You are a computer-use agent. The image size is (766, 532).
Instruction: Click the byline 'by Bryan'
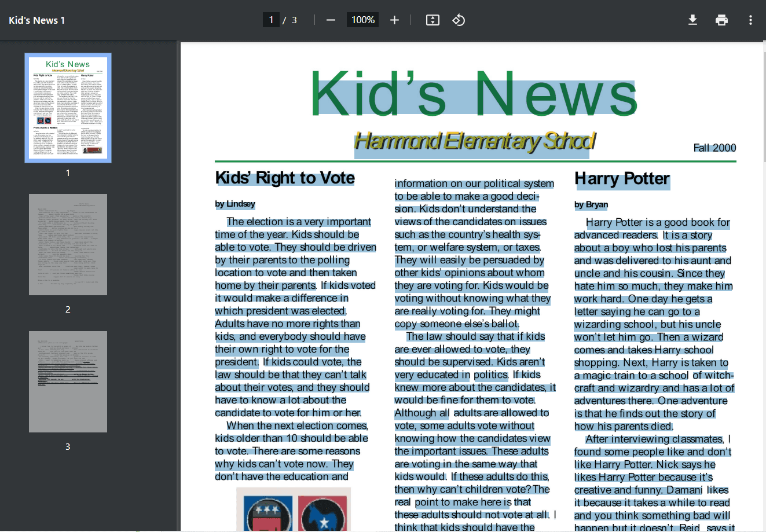(591, 204)
